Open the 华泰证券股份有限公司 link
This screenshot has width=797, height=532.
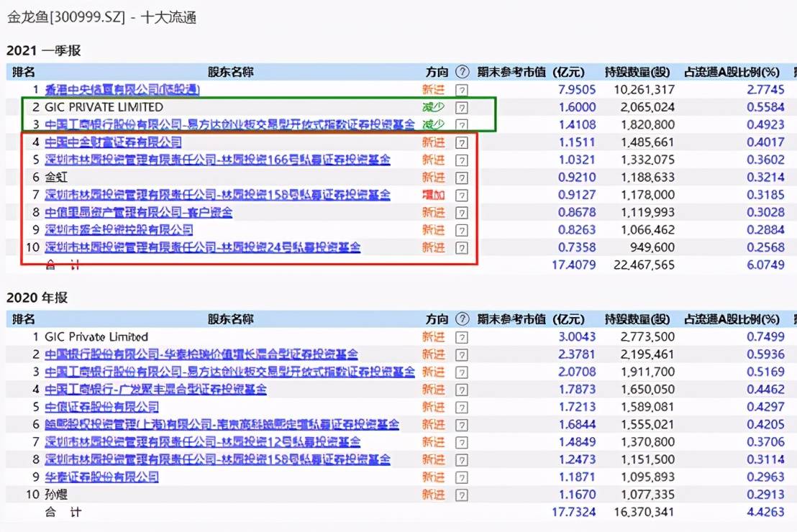[101, 477]
